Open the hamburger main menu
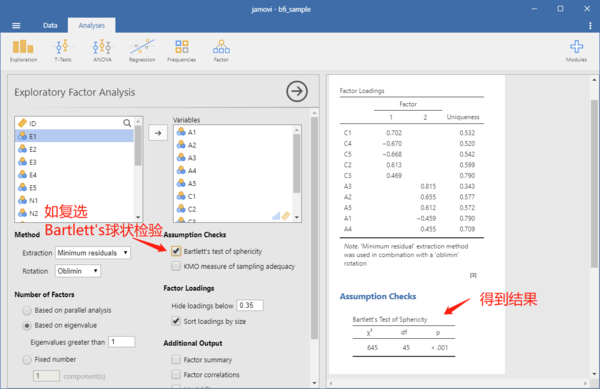 pyautogui.click(x=16, y=26)
